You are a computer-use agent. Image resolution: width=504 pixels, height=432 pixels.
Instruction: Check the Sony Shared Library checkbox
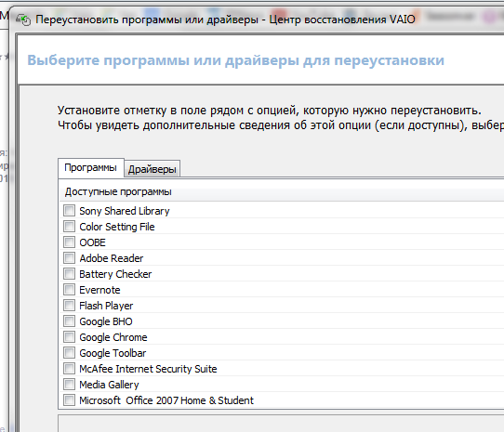69,211
